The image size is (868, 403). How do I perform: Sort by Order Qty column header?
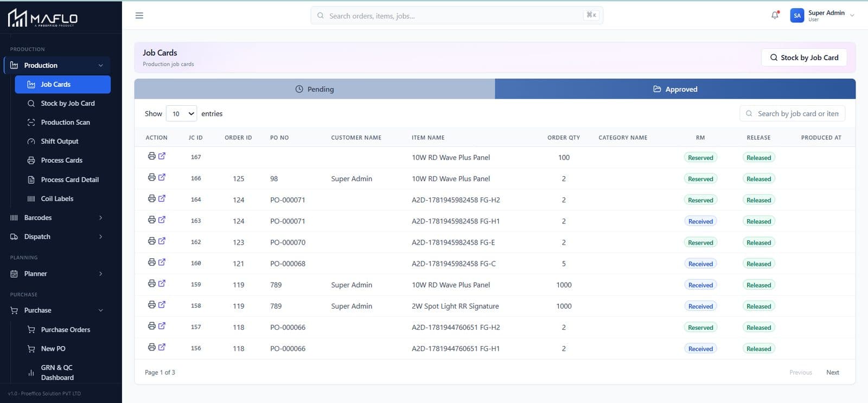564,138
